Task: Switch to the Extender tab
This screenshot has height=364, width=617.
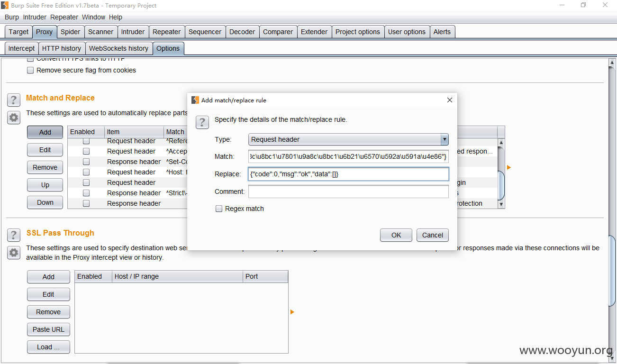Action: click(x=314, y=32)
